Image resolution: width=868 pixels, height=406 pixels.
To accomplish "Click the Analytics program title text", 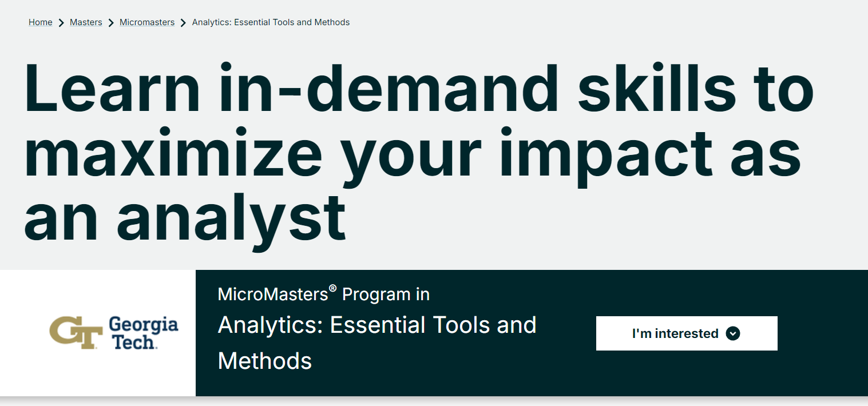I will [376, 342].
